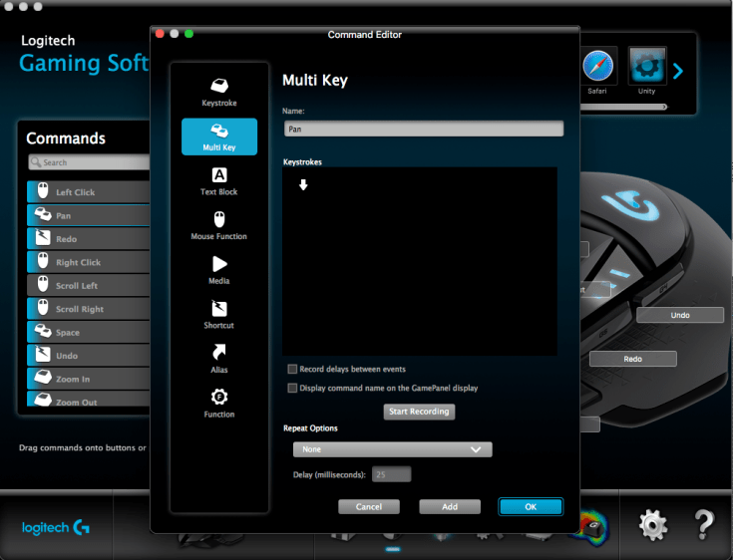Click the Delay milliseconds field

click(391, 474)
